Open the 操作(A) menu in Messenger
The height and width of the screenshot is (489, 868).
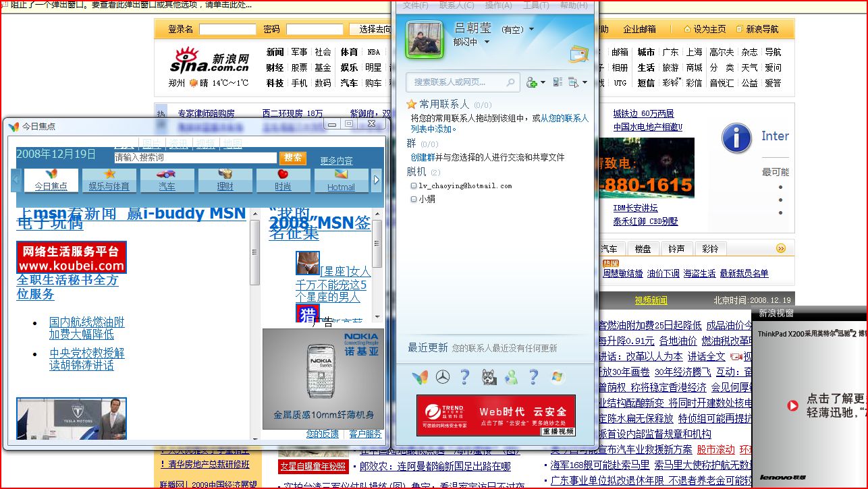[498, 5]
